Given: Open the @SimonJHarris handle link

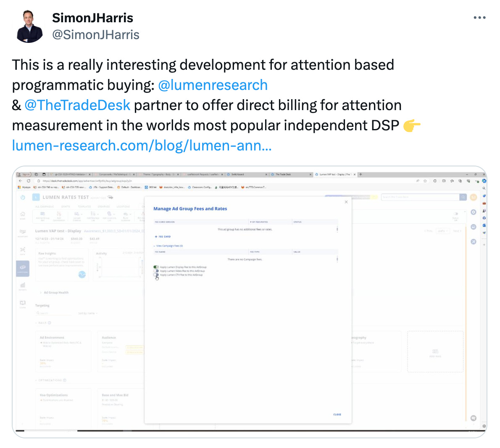Looking at the screenshot, I should pyautogui.click(x=96, y=35).
